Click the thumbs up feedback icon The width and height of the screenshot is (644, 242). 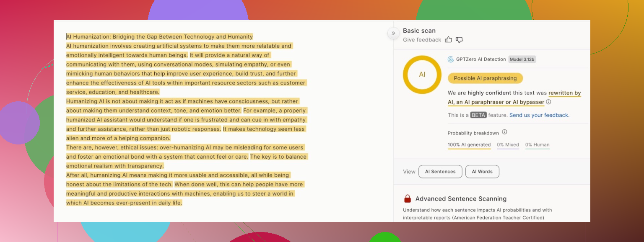coord(448,40)
